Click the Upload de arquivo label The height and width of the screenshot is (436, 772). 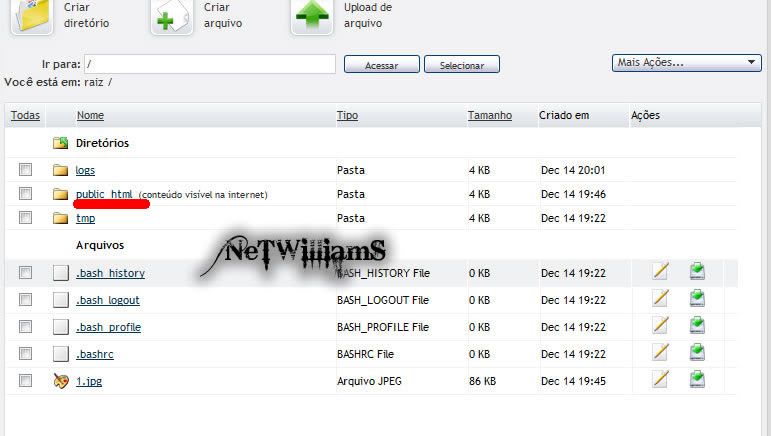[368, 15]
